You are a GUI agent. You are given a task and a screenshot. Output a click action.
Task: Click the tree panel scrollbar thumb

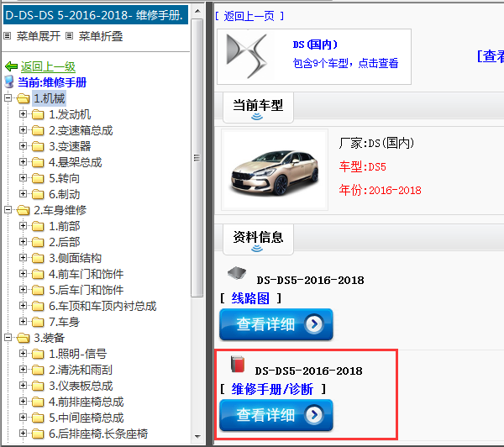(x=197, y=158)
